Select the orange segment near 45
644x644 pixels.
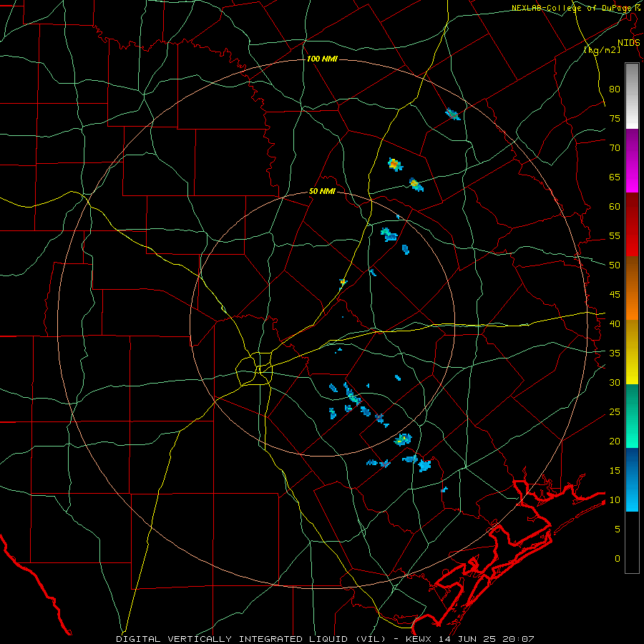point(632,305)
